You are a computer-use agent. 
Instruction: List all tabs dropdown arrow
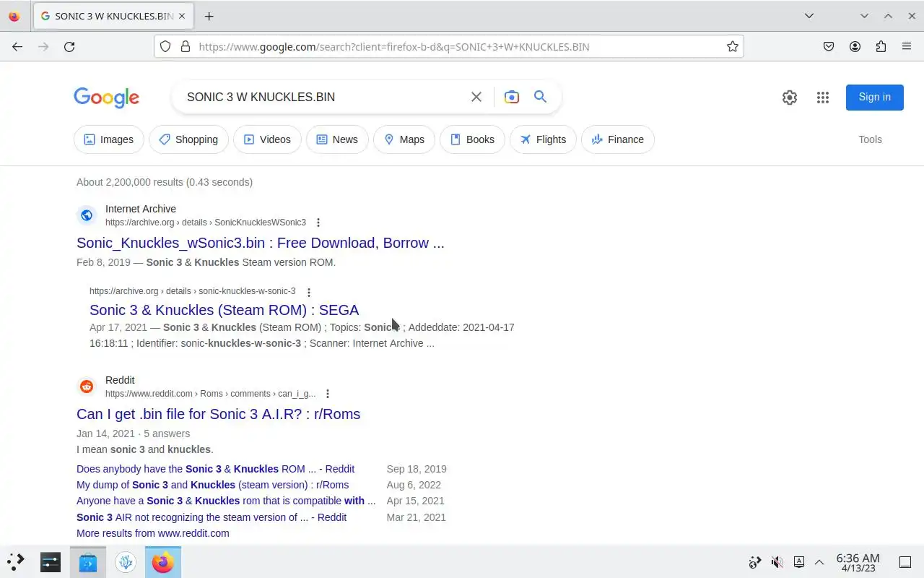(x=809, y=16)
